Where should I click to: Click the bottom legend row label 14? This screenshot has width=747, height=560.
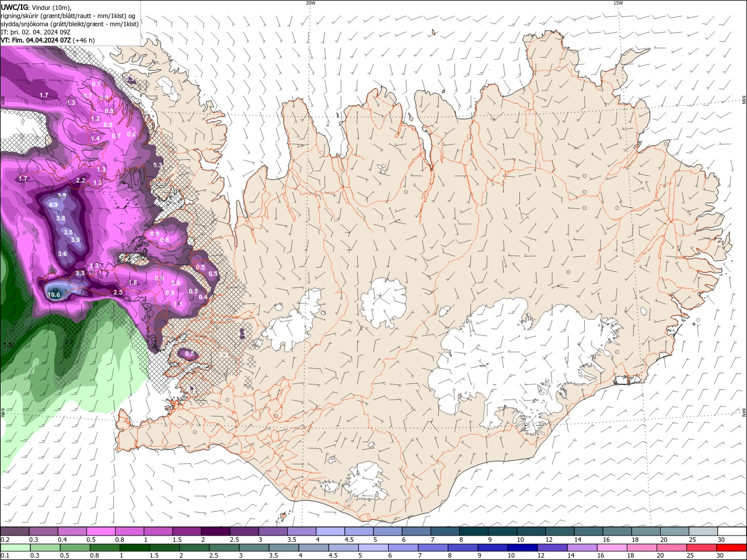(571, 556)
